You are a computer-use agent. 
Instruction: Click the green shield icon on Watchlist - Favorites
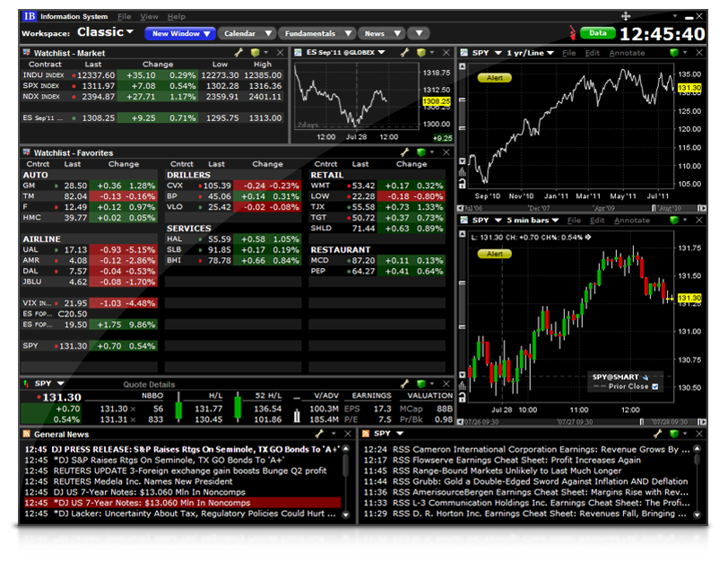coord(421,152)
